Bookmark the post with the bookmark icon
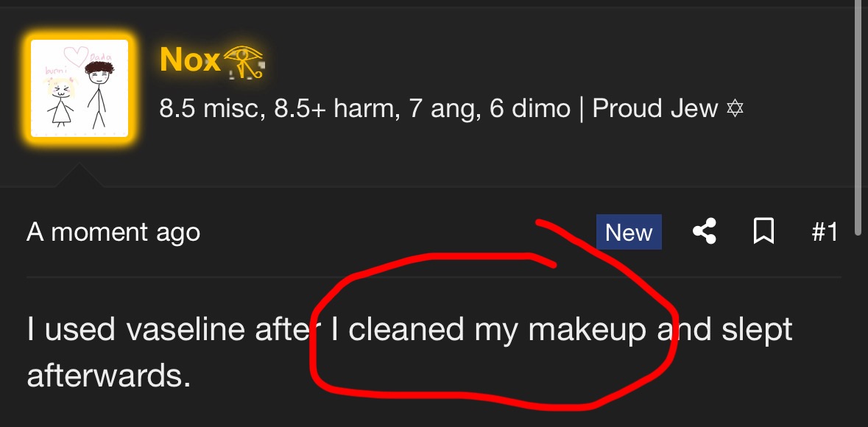The width and height of the screenshot is (868, 427). [x=764, y=231]
